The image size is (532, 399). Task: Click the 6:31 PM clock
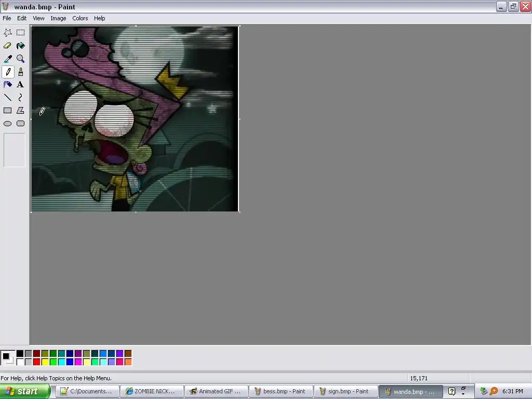(512, 391)
